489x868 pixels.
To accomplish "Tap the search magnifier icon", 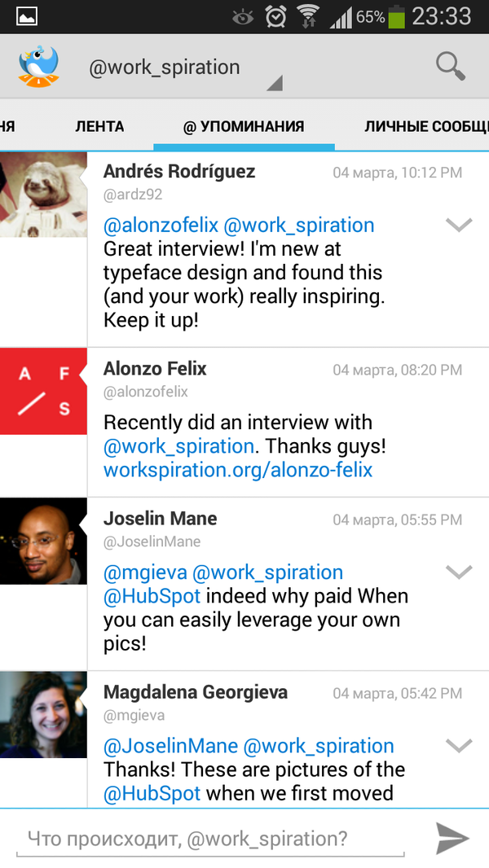I will [x=450, y=65].
